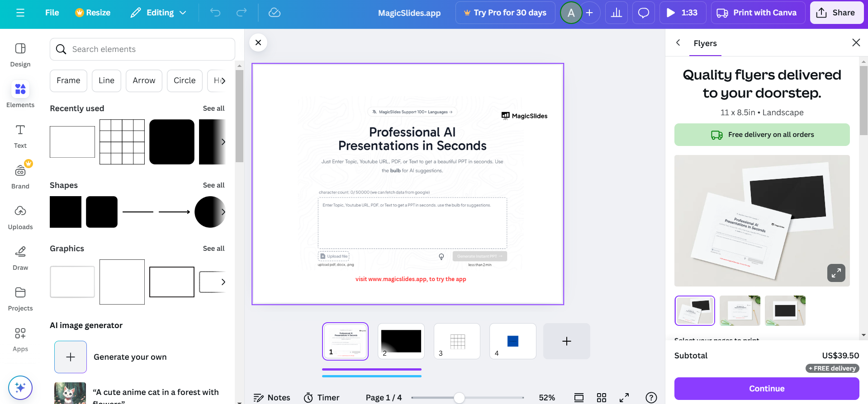Open the main hamburger menu
Screen dimensions: 868x404
[20, 13]
